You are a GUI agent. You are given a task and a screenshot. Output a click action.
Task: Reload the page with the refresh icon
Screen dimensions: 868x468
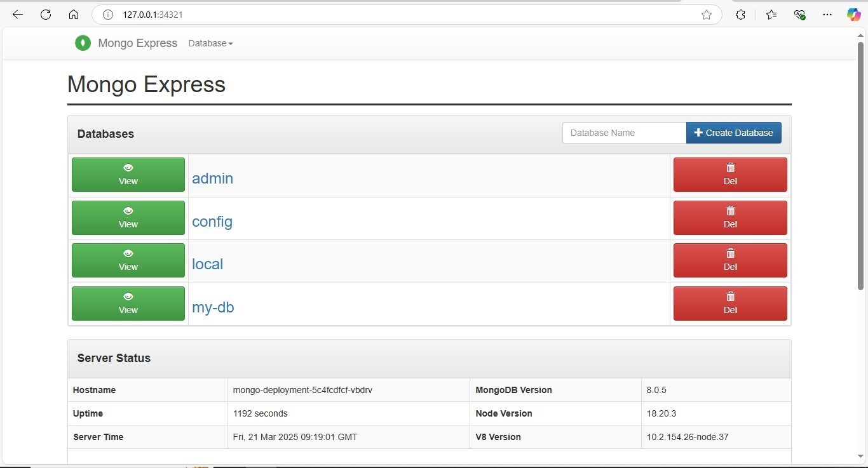click(x=46, y=15)
